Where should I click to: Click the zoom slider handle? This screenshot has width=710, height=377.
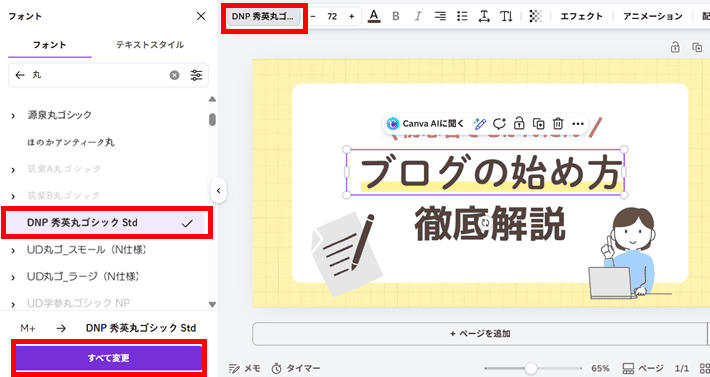pyautogui.click(x=531, y=368)
